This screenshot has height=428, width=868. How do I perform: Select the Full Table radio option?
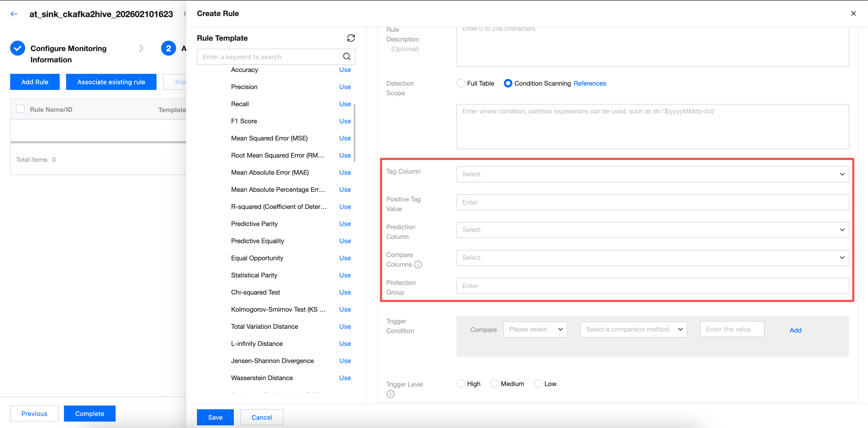click(x=460, y=83)
